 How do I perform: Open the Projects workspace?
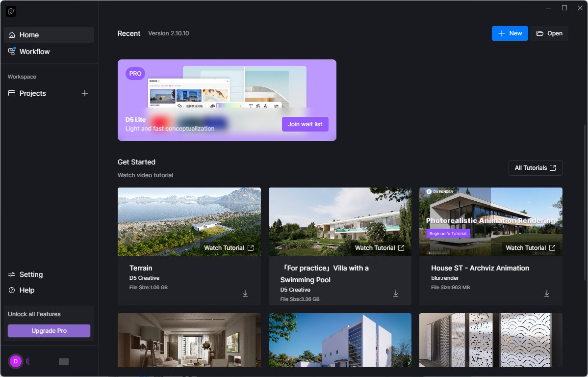[x=33, y=93]
